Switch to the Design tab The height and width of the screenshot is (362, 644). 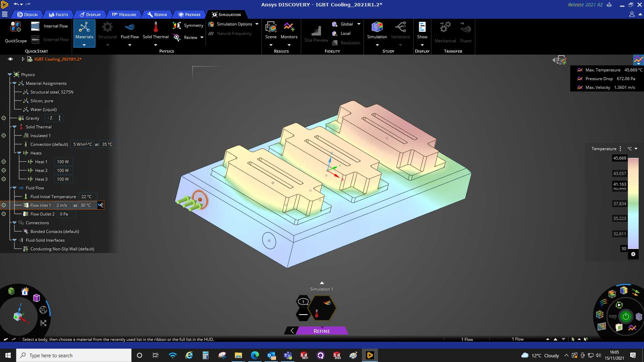[x=28, y=14]
